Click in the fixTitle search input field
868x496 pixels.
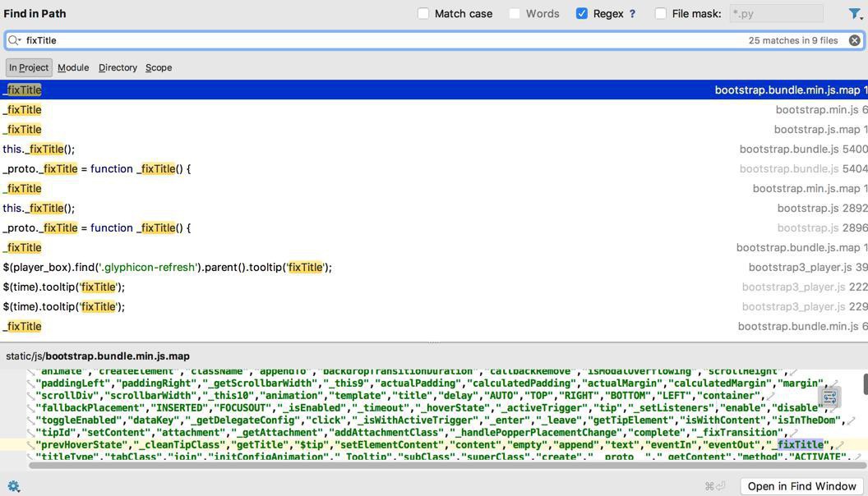click(x=370, y=40)
